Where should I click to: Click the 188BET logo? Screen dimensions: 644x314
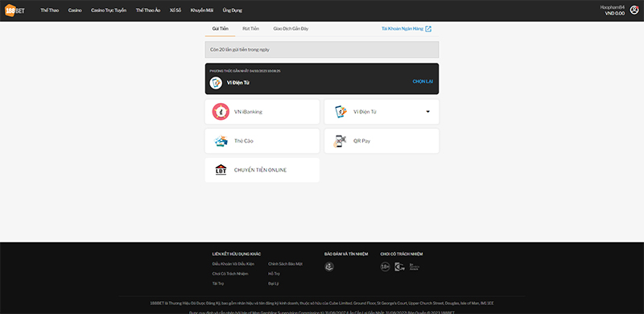(x=14, y=10)
